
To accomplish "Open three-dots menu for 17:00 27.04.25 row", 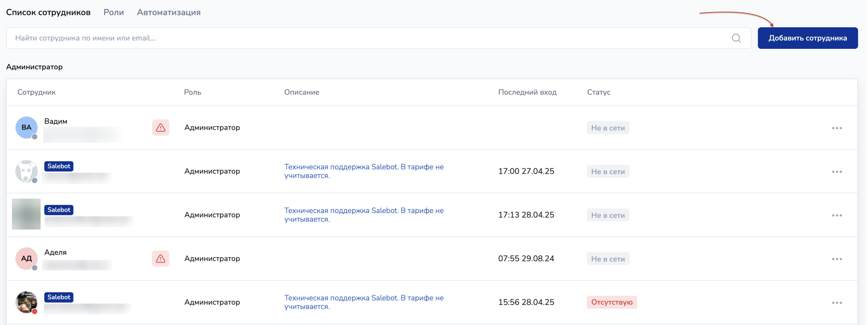I will 837,172.
